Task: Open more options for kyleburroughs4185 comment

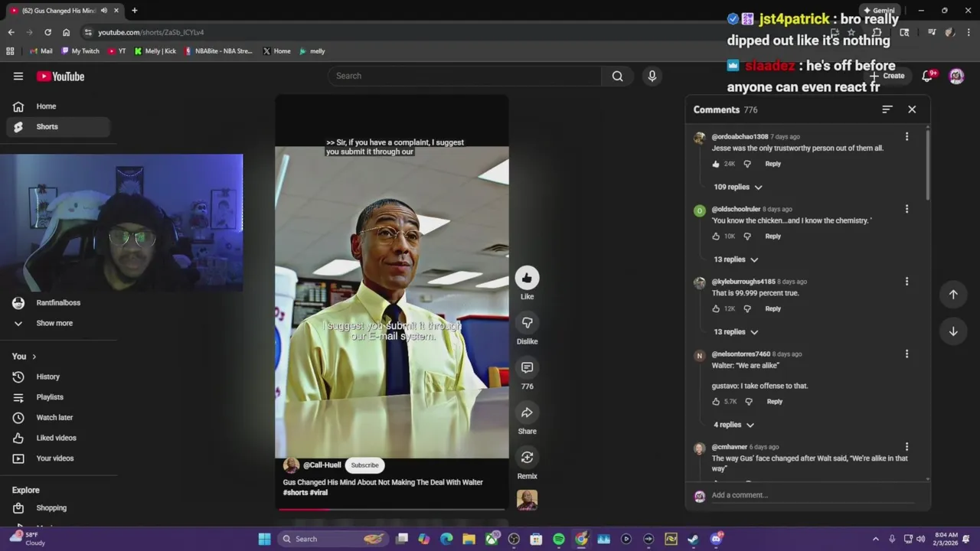Action: point(906,282)
